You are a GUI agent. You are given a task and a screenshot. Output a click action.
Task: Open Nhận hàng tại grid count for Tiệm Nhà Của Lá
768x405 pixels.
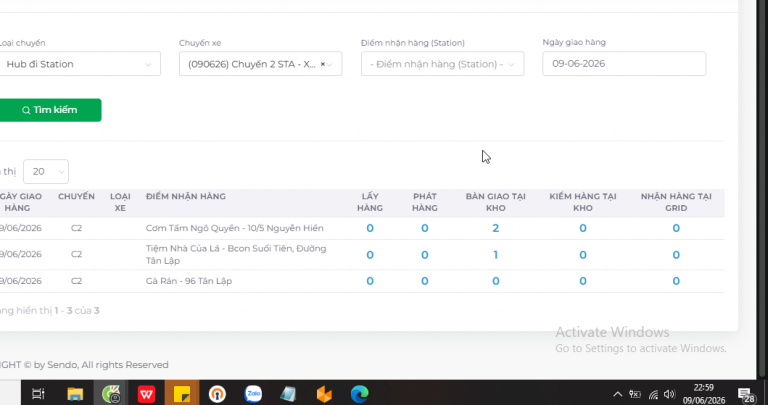tap(676, 255)
